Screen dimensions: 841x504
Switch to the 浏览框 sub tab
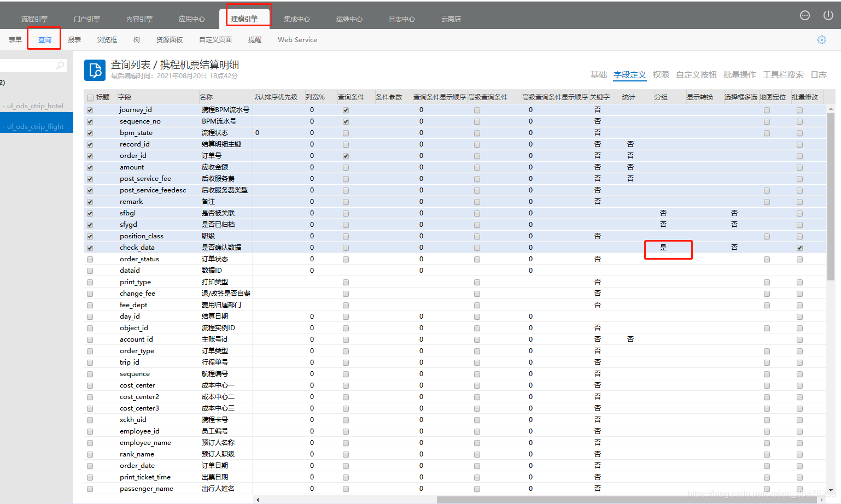[x=107, y=39]
